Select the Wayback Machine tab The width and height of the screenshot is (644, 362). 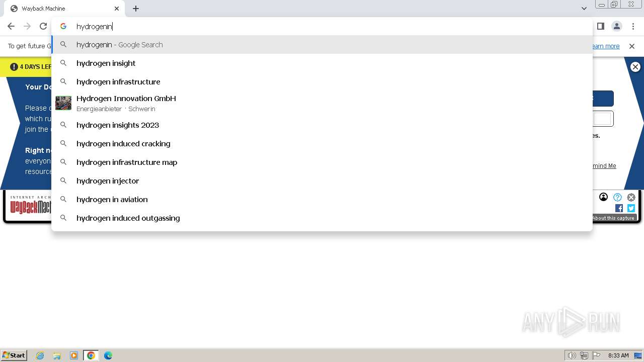tap(64, 9)
